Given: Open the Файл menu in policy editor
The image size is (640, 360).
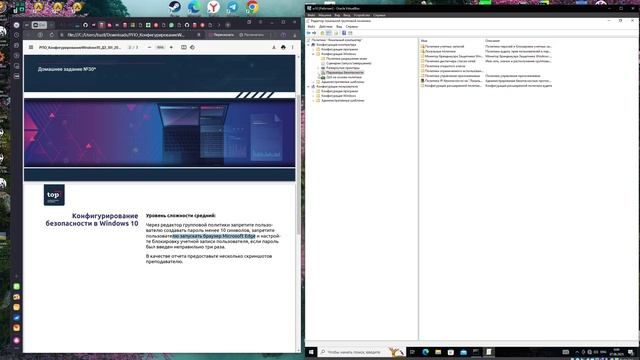Looking at the screenshot, I should pyautogui.click(x=311, y=27).
